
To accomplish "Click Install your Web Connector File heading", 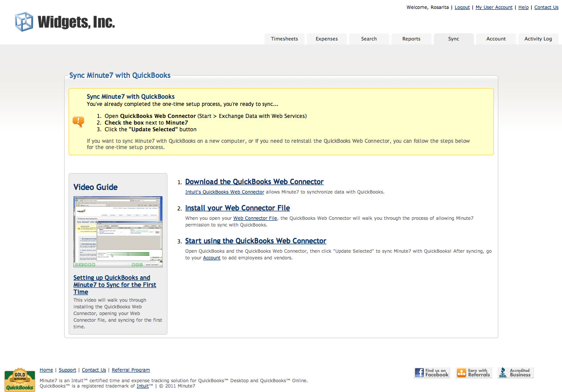I will pyautogui.click(x=237, y=208).
